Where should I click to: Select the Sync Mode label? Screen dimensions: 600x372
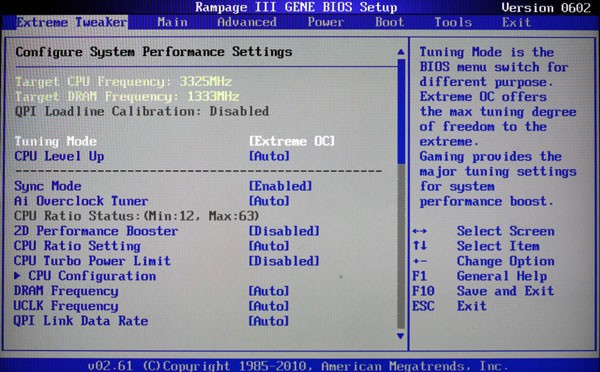point(48,186)
